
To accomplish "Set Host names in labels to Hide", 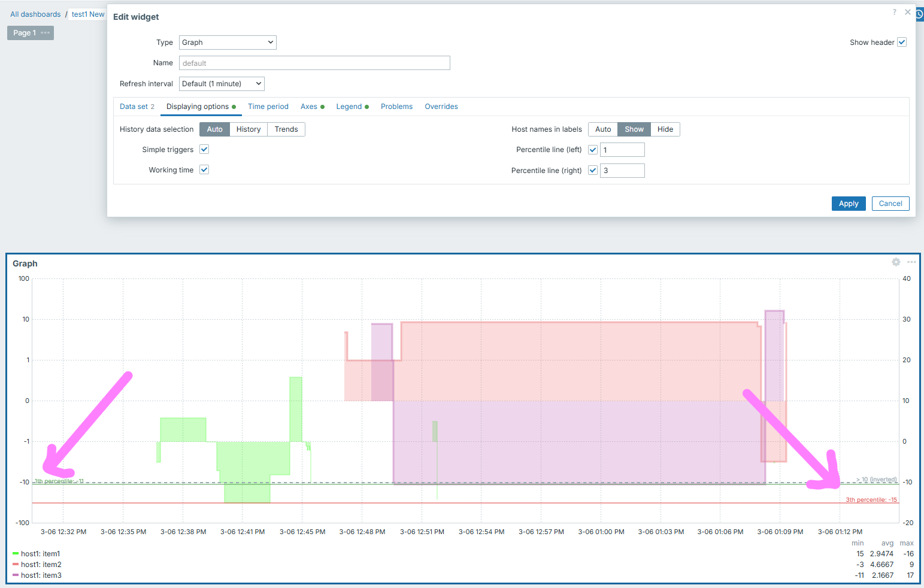I will pos(665,129).
